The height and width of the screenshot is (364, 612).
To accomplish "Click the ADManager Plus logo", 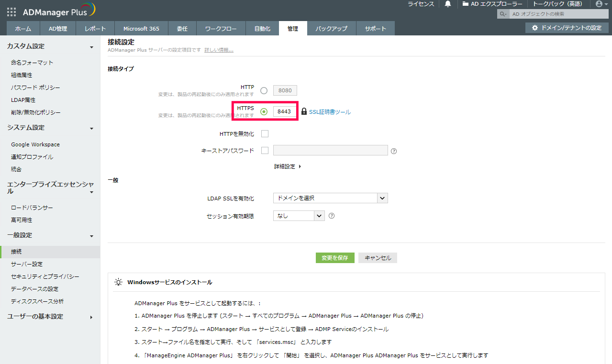I will click(59, 10).
